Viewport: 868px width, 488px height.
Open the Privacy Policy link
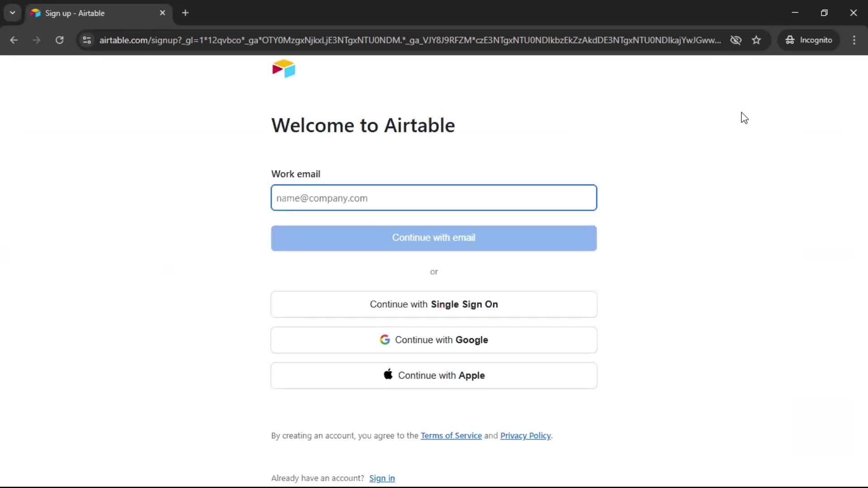[525, 435]
